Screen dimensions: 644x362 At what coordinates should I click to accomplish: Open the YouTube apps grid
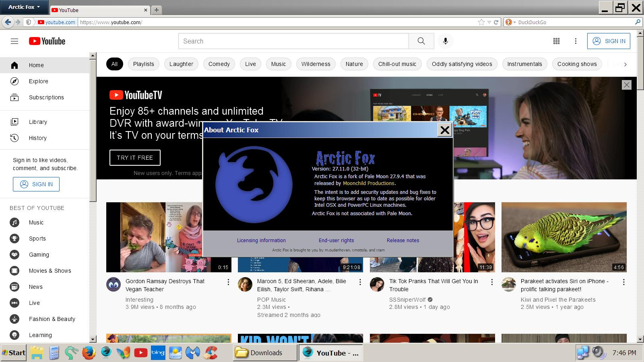pos(556,41)
